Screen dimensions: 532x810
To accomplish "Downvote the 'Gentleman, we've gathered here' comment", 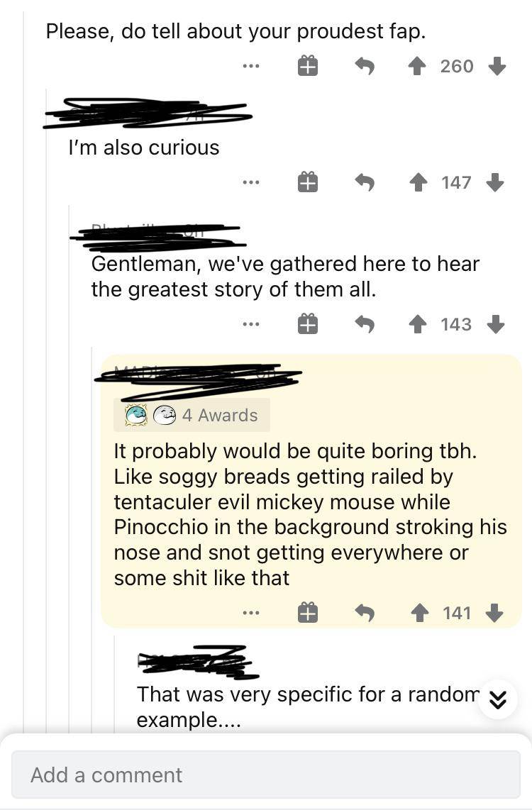I will pos(497,324).
